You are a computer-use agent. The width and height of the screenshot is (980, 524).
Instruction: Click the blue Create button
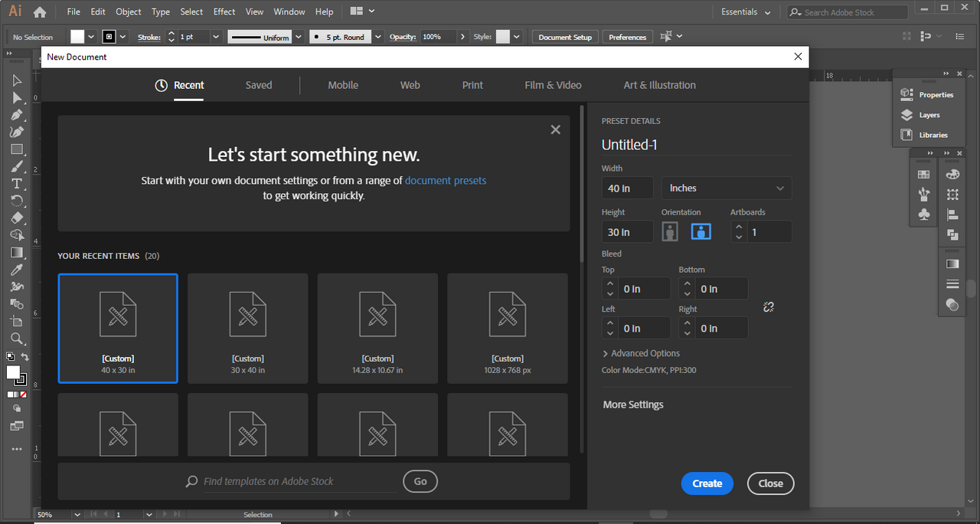coord(707,483)
